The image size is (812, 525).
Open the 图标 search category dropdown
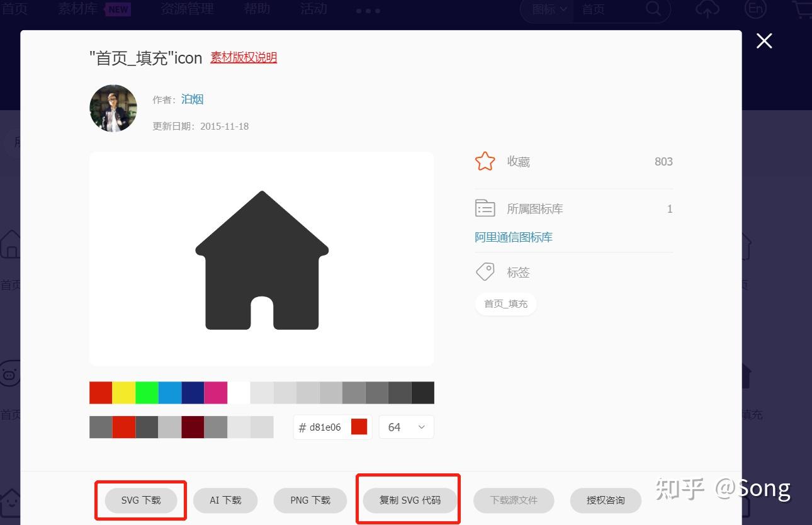[x=545, y=9]
